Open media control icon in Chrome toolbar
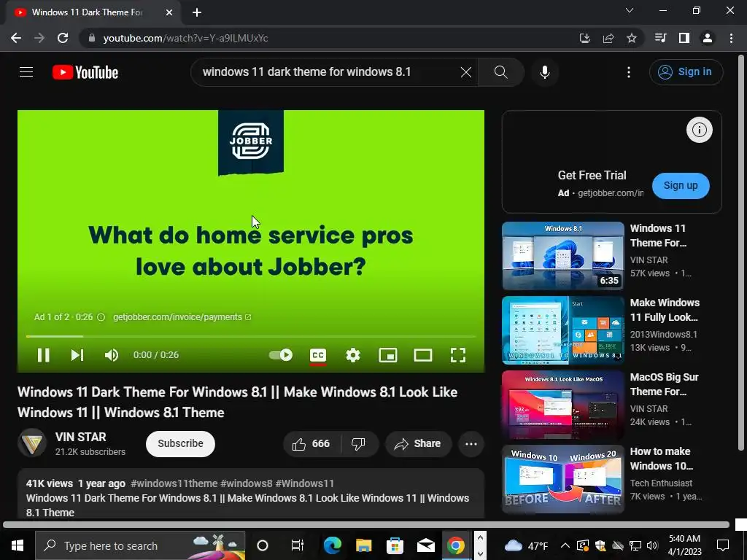Image resolution: width=747 pixels, height=560 pixels. [660, 38]
